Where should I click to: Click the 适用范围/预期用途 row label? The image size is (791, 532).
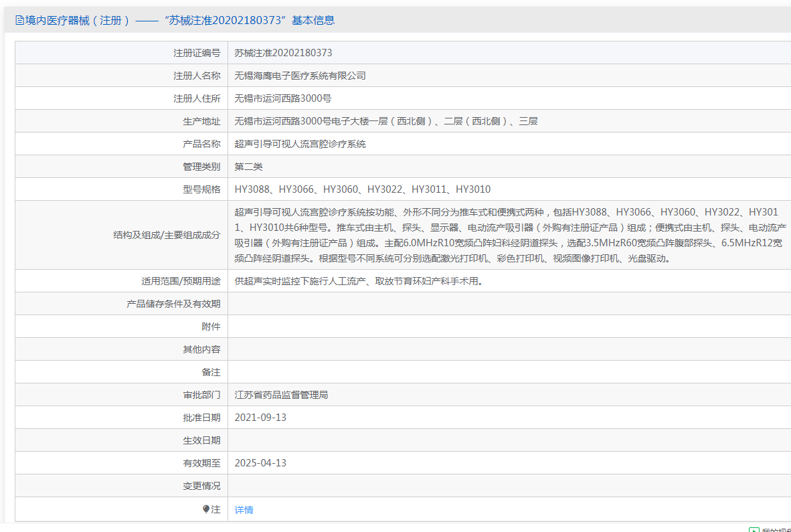click(x=176, y=281)
